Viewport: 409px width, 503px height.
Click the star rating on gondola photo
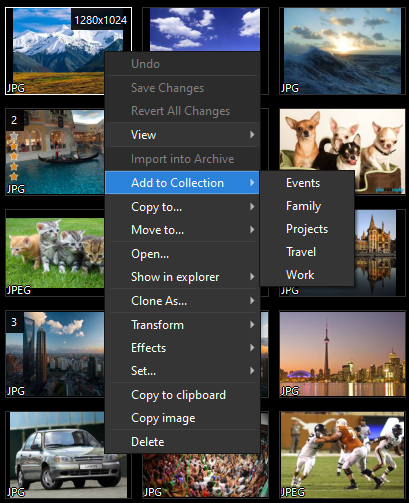14,156
